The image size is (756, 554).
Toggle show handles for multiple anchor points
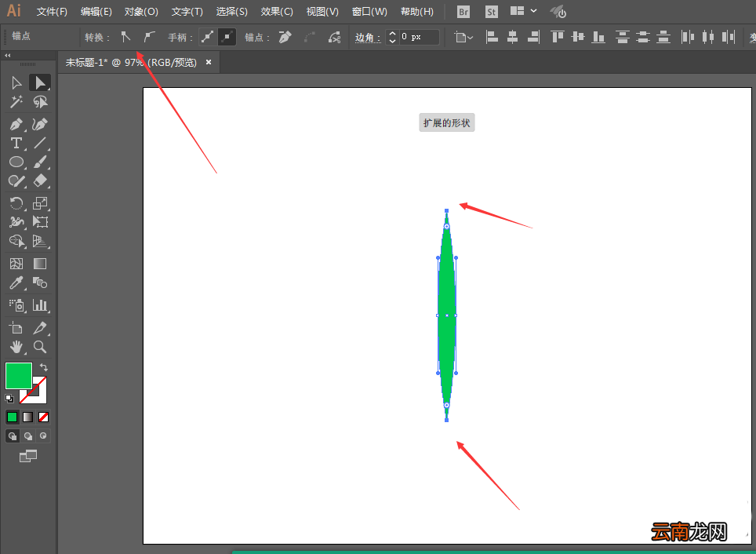coord(208,37)
